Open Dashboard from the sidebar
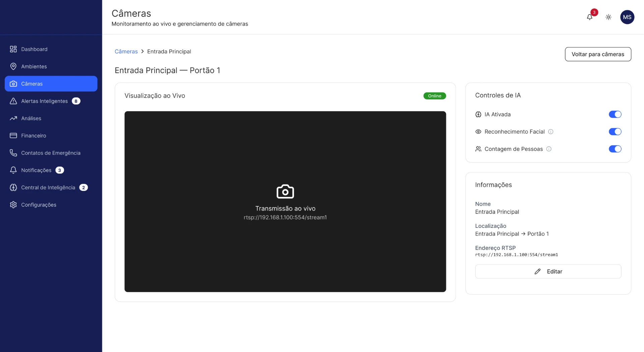This screenshot has height=352, width=644. click(x=51, y=49)
